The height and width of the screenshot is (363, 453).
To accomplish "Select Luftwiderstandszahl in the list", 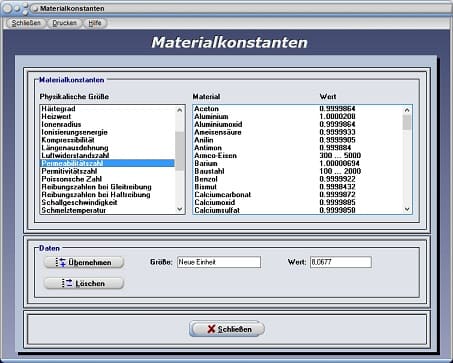I will [x=107, y=156].
